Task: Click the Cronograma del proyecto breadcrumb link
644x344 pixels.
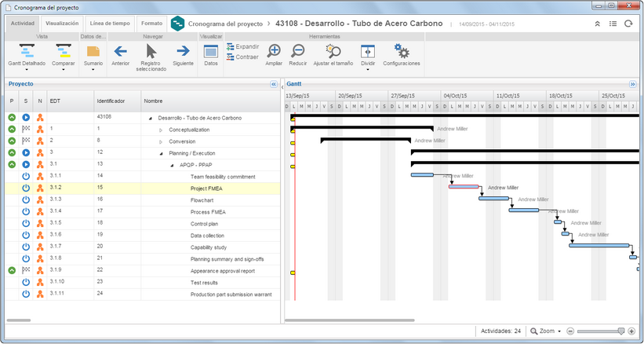Action: click(x=225, y=24)
